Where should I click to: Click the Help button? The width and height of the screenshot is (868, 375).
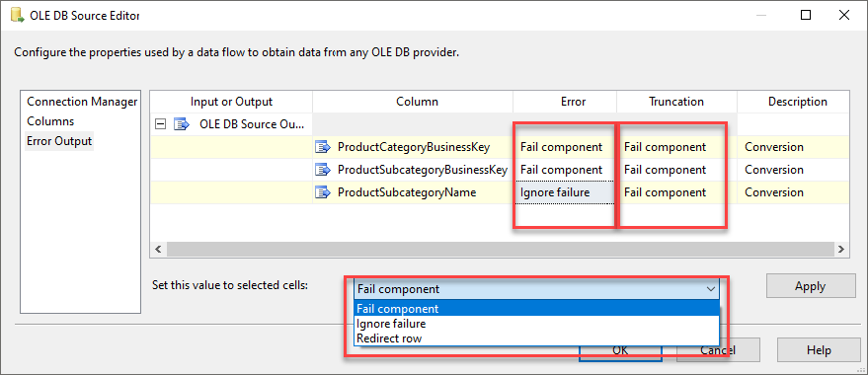pos(819,350)
